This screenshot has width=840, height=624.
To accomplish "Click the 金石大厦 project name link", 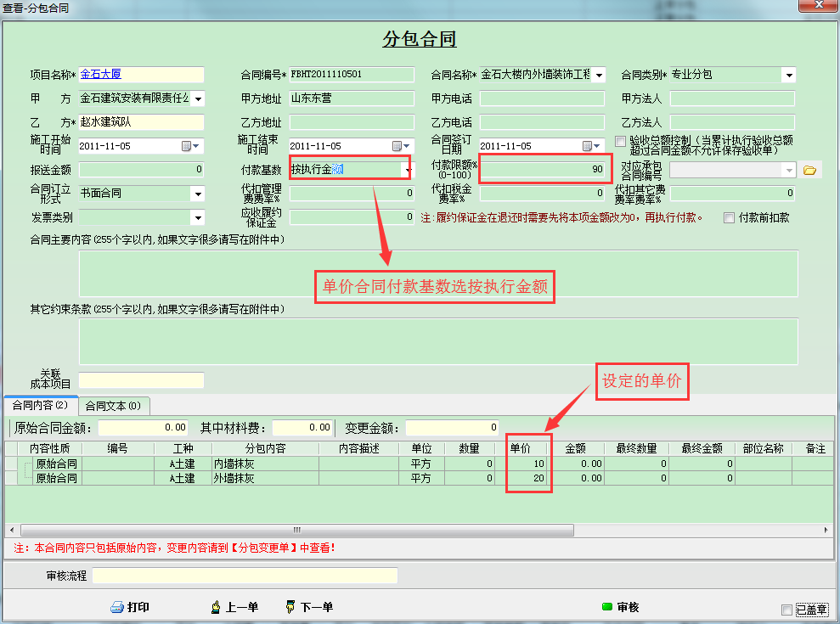I will 101,75.
